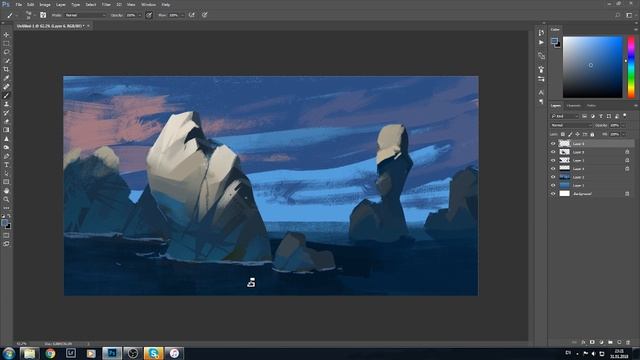This screenshot has height=360, width=640.
Task: Toggle pressure for opacity button
Action: [x=149, y=15]
